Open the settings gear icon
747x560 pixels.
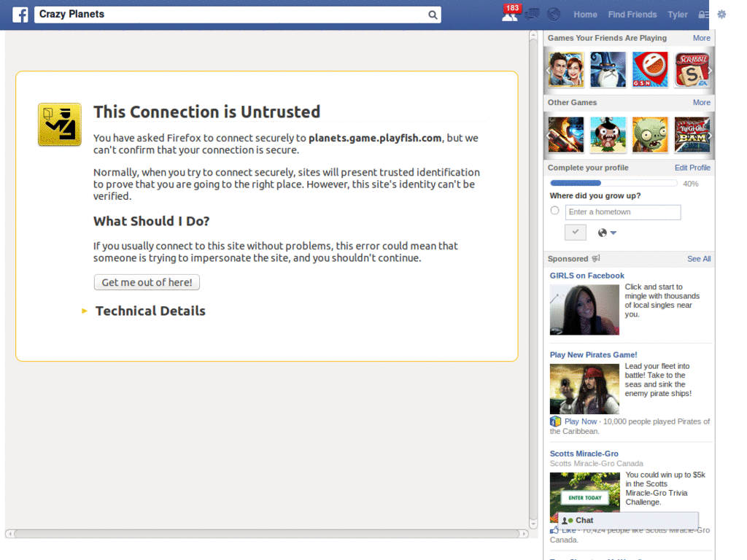pos(721,15)
